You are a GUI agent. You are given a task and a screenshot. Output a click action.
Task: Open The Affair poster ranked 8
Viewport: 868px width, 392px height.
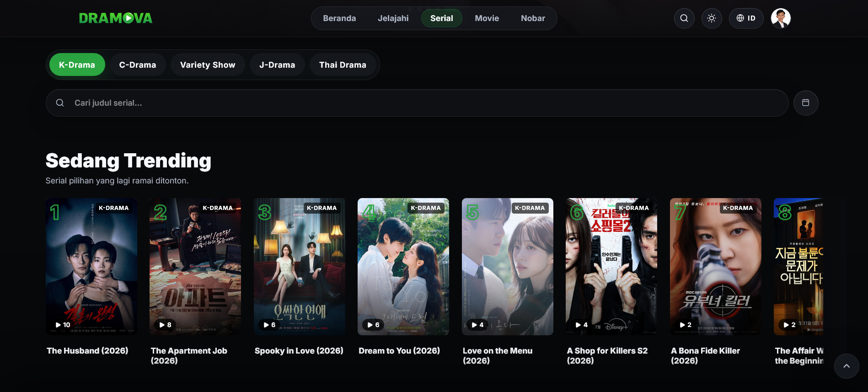pos(798,267)
